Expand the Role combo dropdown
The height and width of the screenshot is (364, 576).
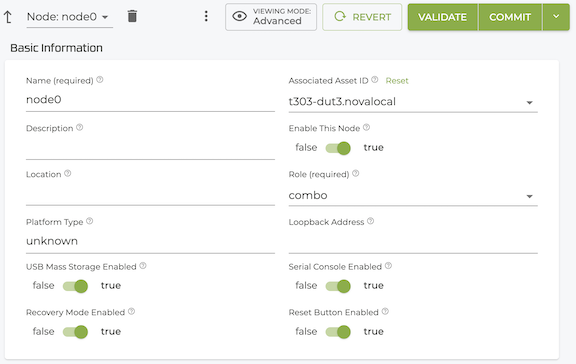click(529, 196)
